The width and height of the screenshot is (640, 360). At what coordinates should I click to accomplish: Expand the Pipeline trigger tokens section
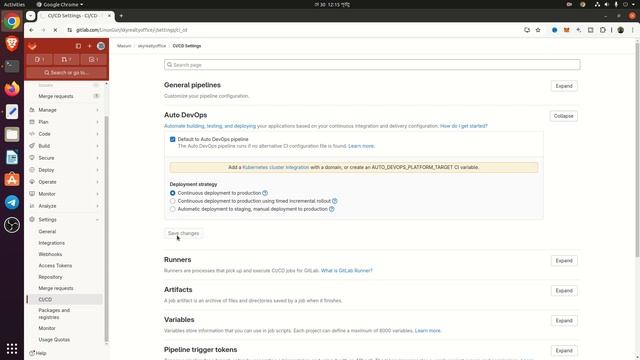coord(564,351)
